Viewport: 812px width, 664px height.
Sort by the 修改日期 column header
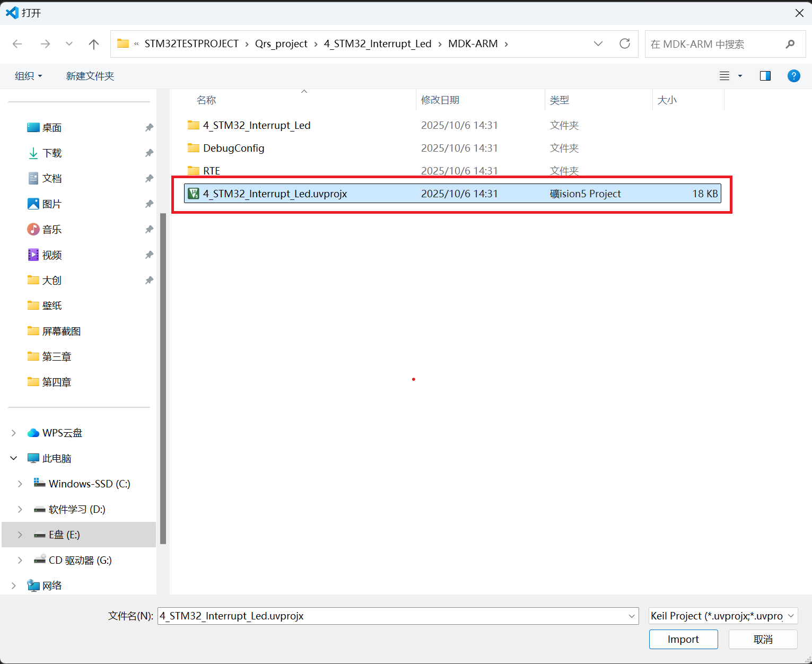point(440,100)
